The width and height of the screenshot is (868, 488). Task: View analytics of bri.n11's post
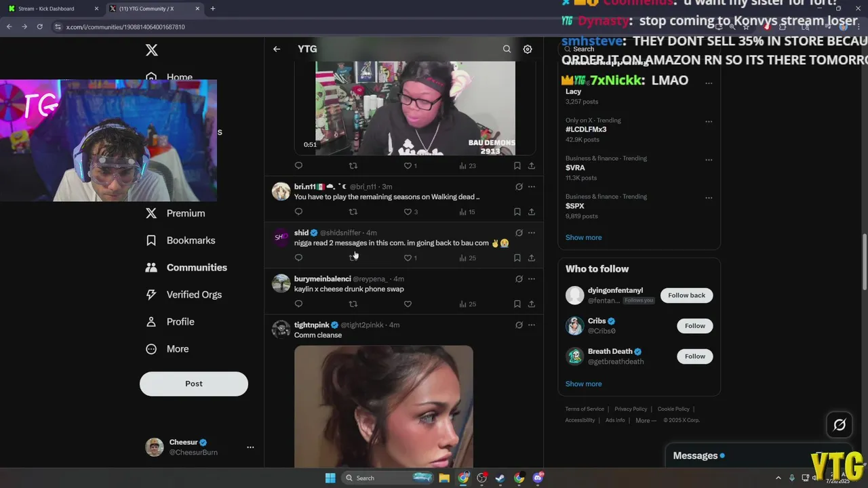tap(467, 211)
